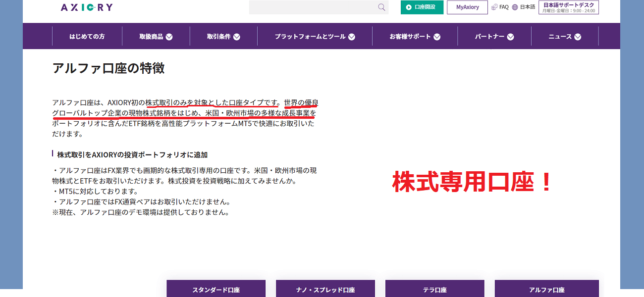This screenshot has width=644, height=297.
Task: Open the 取引条件 menu
Action: pos(219,37)
